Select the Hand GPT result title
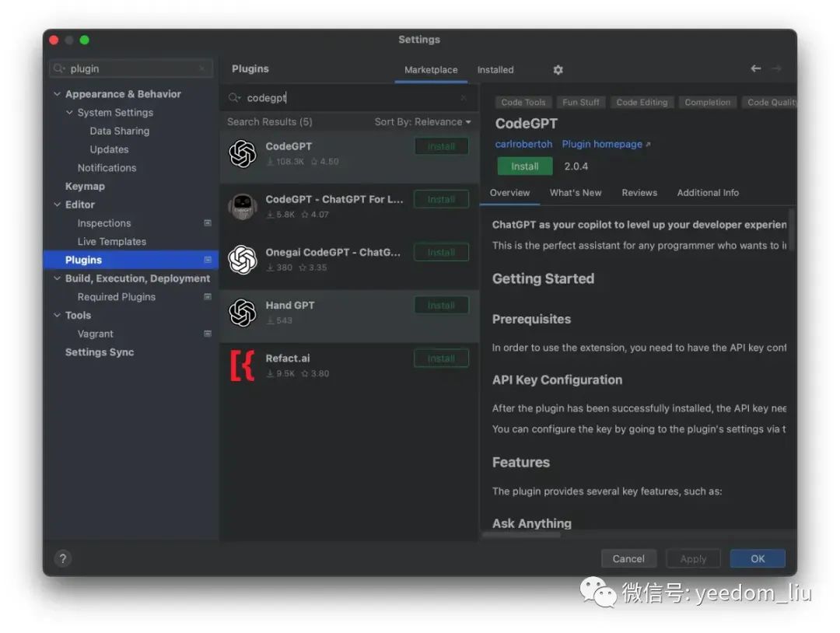The height and width of the screenshot is (633, 840). (290, 306)
